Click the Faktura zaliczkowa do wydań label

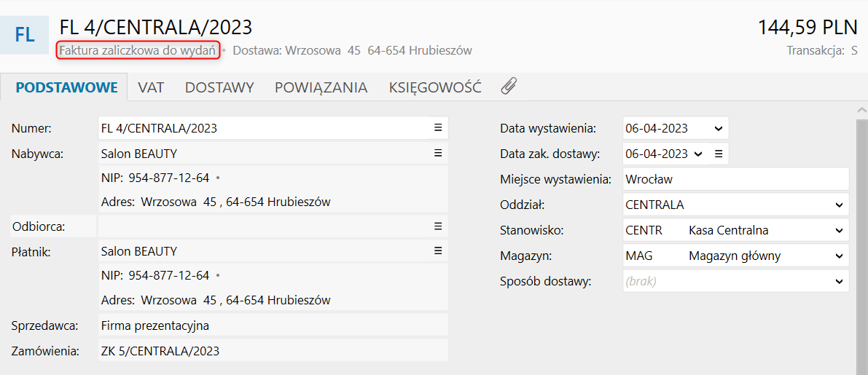click(x=138, y=50)
